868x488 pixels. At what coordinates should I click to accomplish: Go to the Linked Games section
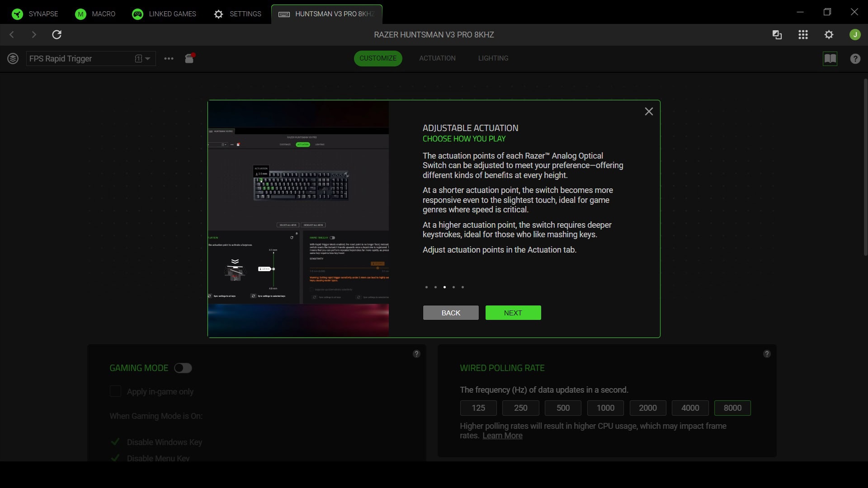coord(164,14)
